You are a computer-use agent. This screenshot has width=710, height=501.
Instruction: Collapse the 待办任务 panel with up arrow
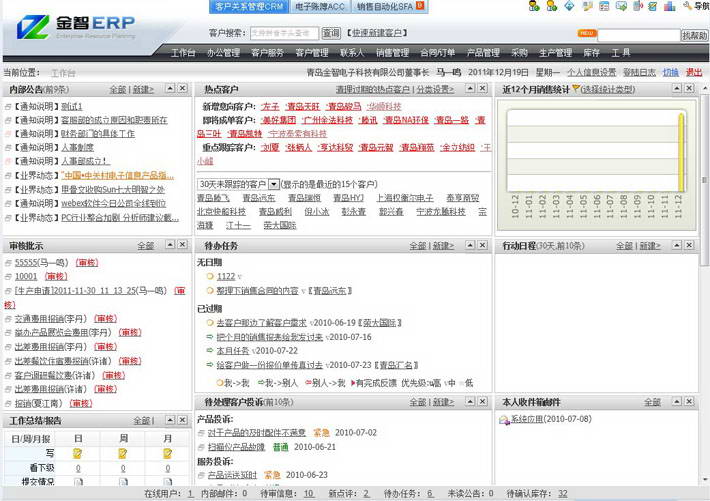coord(470,245)
